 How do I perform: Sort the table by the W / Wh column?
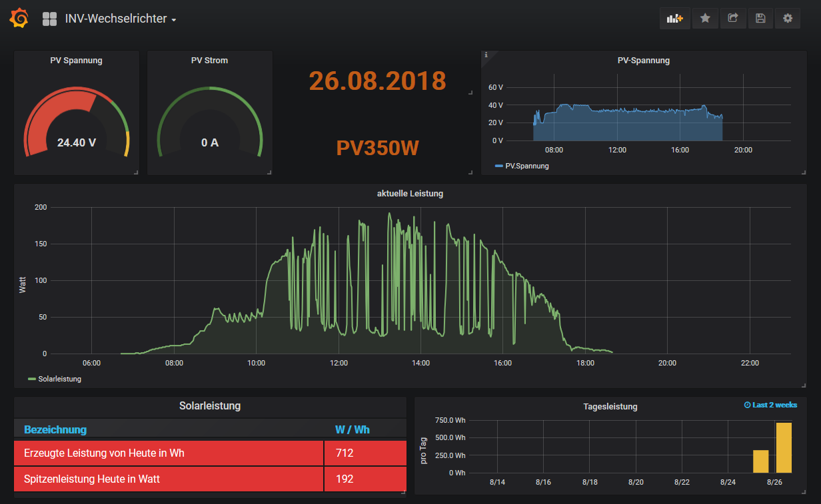[352, 429]
